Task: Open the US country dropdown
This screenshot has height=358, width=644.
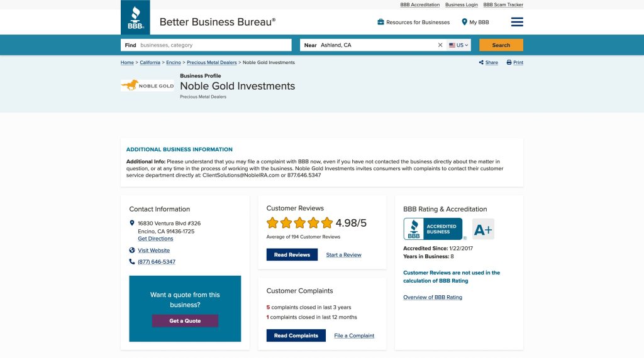Action: click(x=458, y=45)
